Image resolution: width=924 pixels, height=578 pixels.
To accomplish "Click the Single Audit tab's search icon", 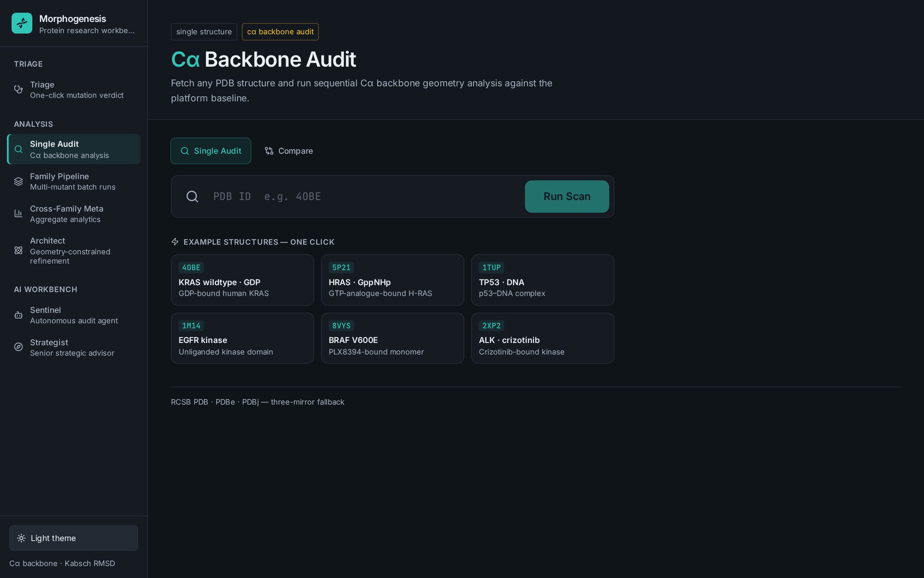I will pos(185,151).
